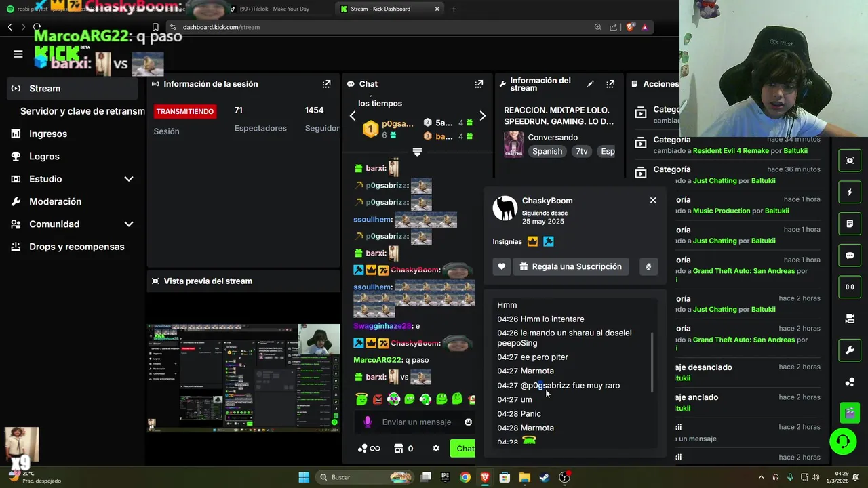Pop out Información de la sesión panel

click(326, 84)
